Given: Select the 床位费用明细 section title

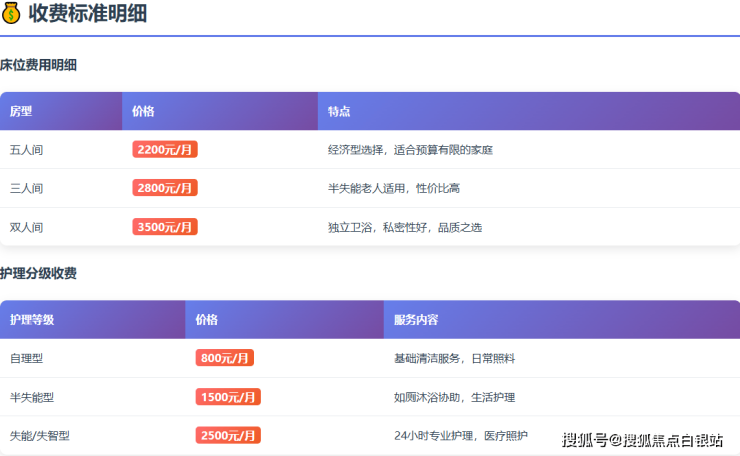Looking at the screenshot, I should 39,65.
